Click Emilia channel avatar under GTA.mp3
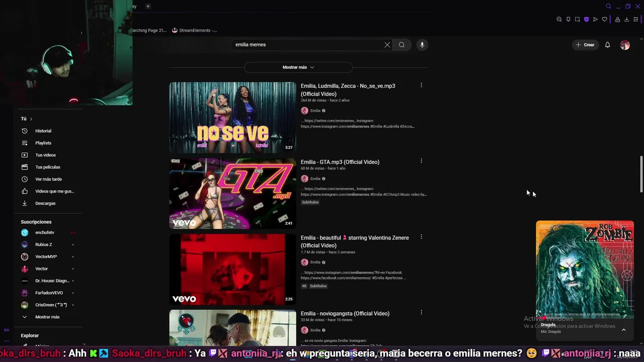644x362 pixels. (x=304, y=178)
